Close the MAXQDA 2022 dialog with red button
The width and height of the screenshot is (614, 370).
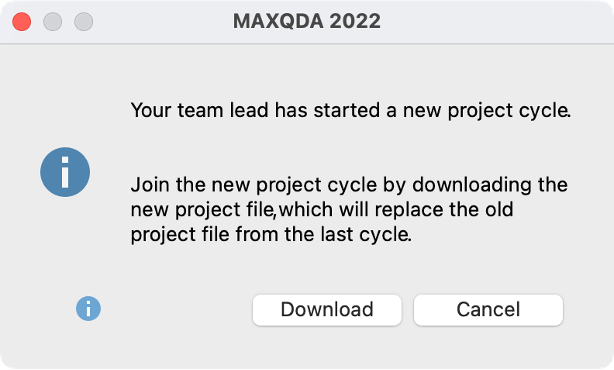(x=22, y=22)
